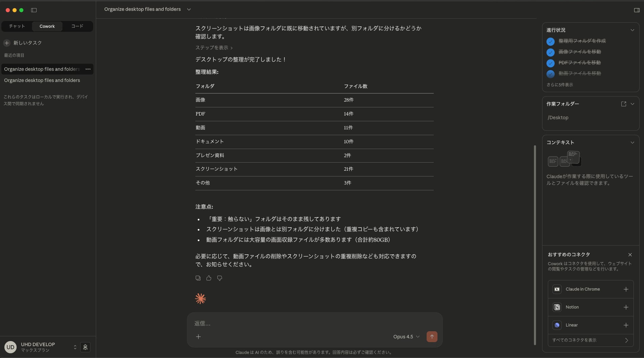Image resolution: width=644 pixels, height=358 pixels.
Task: Toggle the left sidebar panel icon
Action: (34, 10)
